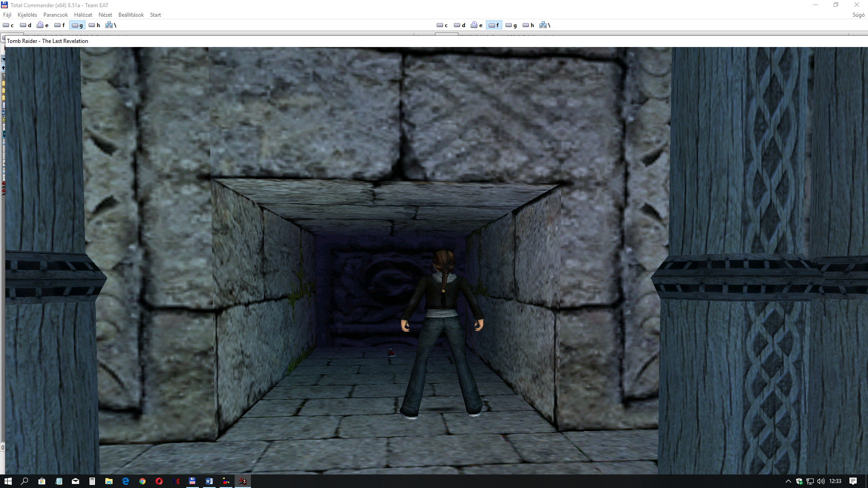
Task: Expand hidden system tray icons
Action: (x=788, y=481)
